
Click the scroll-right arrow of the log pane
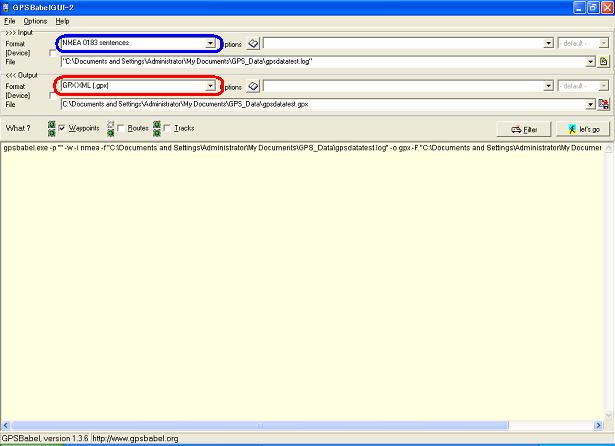pos(598,425)
